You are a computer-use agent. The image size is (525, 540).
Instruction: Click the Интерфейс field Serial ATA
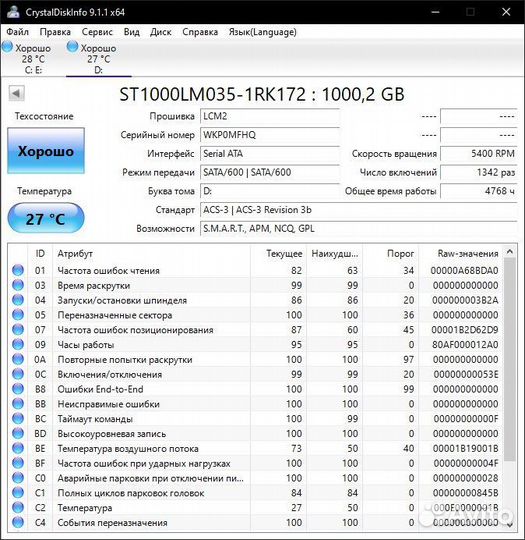[x=270, y=153]
